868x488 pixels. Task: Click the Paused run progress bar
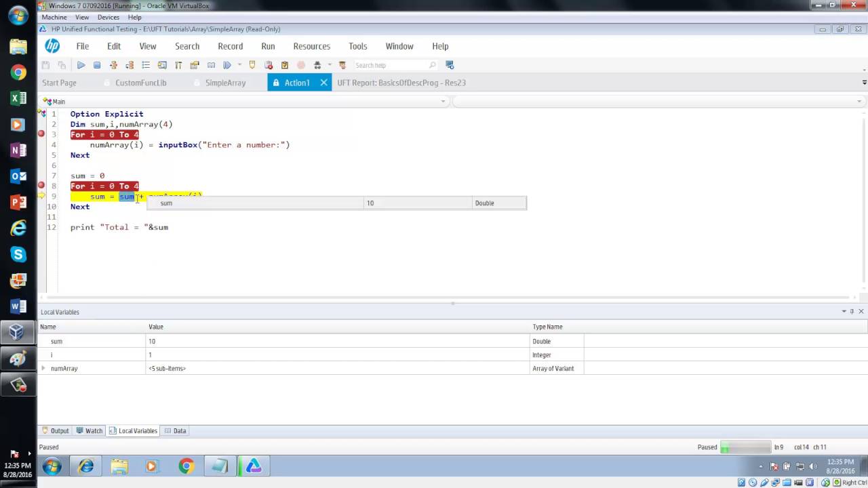pos(745,447)
